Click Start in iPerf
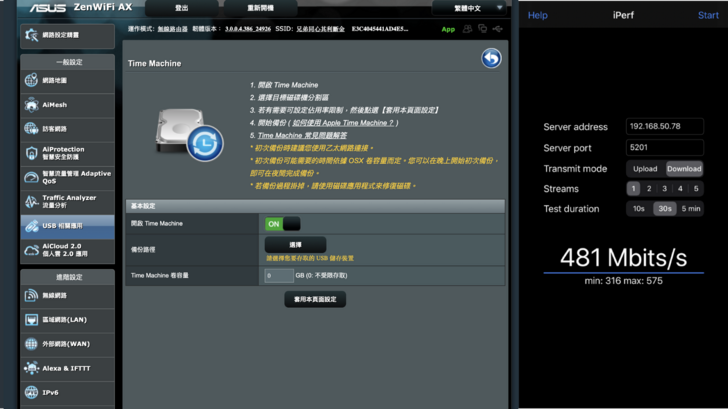Screen dimensions: 728x409 point(708,15)
